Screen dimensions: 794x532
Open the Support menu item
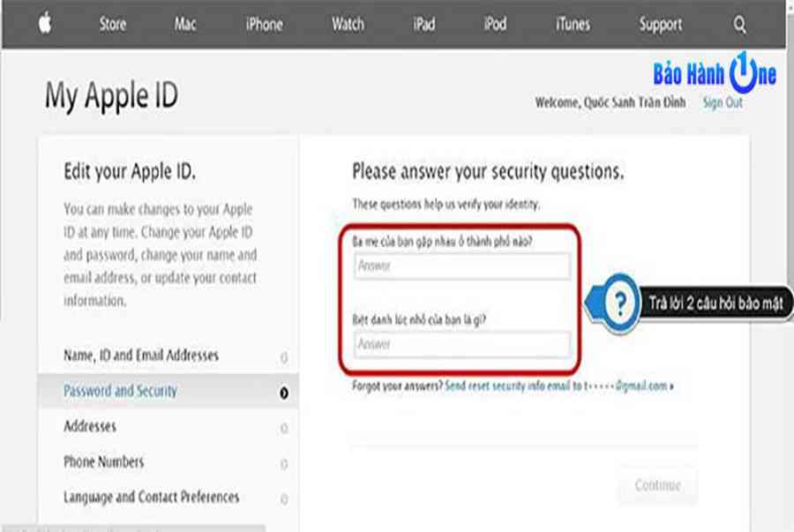(x=660, y=25)
